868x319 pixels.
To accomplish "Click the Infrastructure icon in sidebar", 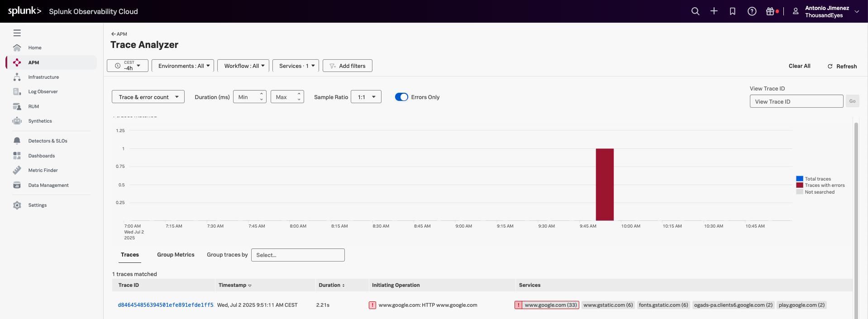I will (x=17, y=77).
